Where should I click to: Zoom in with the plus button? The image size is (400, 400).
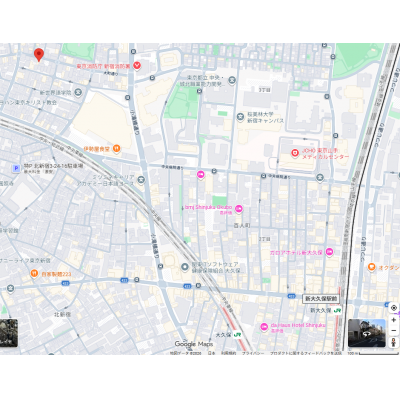394,320
